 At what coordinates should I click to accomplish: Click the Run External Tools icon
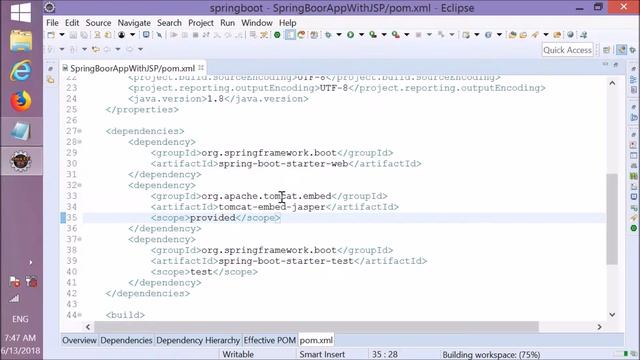click(396, 35)
